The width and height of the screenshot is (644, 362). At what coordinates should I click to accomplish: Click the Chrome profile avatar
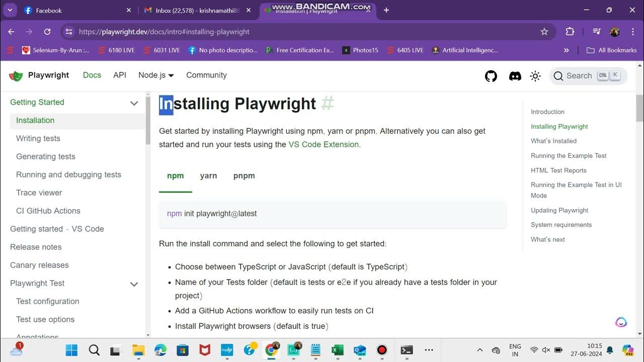(x=614, y=32)
